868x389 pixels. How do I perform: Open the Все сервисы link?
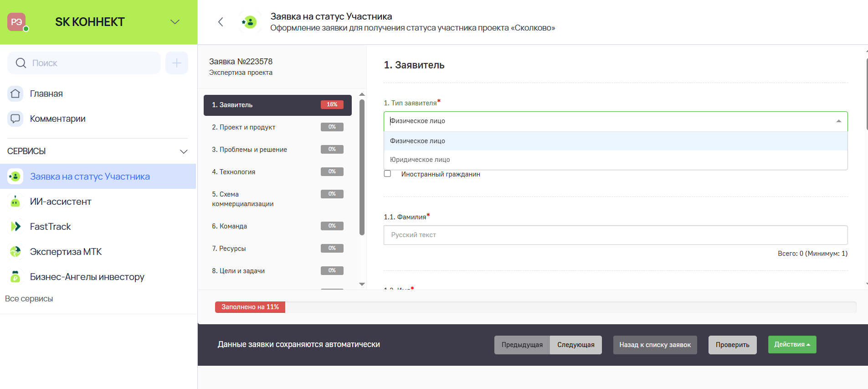tap(29, 299)
